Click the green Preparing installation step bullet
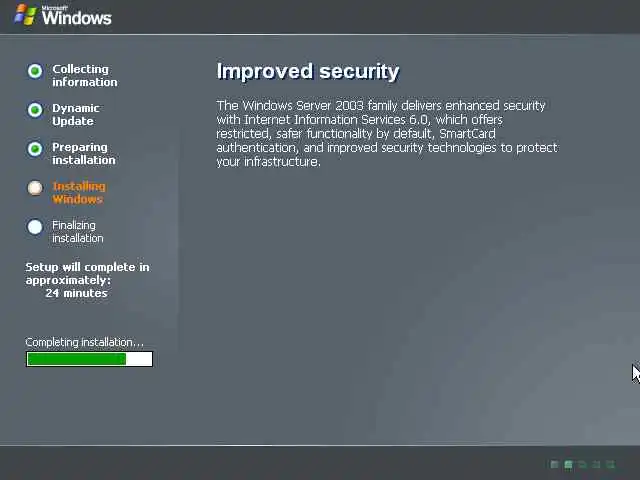640x480 pixels. click(35, 149)
